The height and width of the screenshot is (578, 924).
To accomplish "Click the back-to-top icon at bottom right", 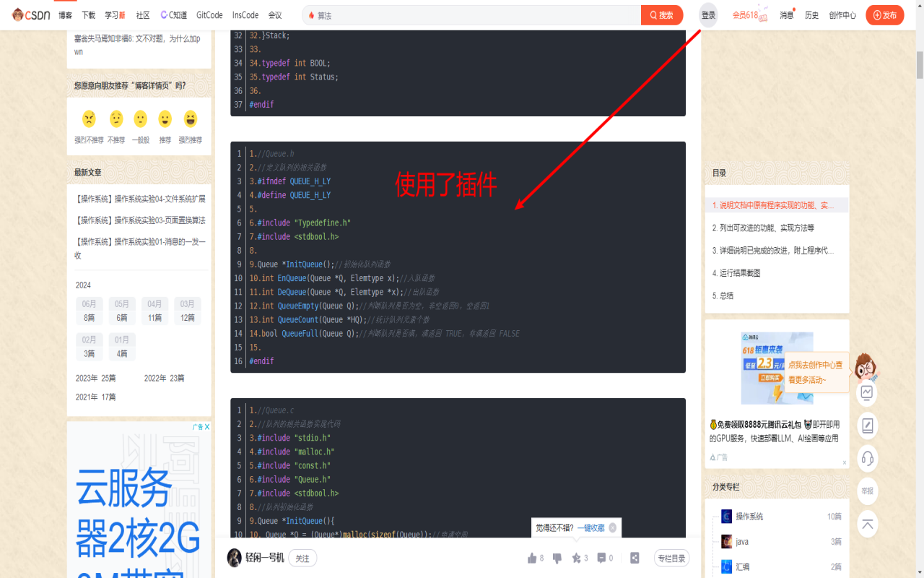I will [867, 525].
